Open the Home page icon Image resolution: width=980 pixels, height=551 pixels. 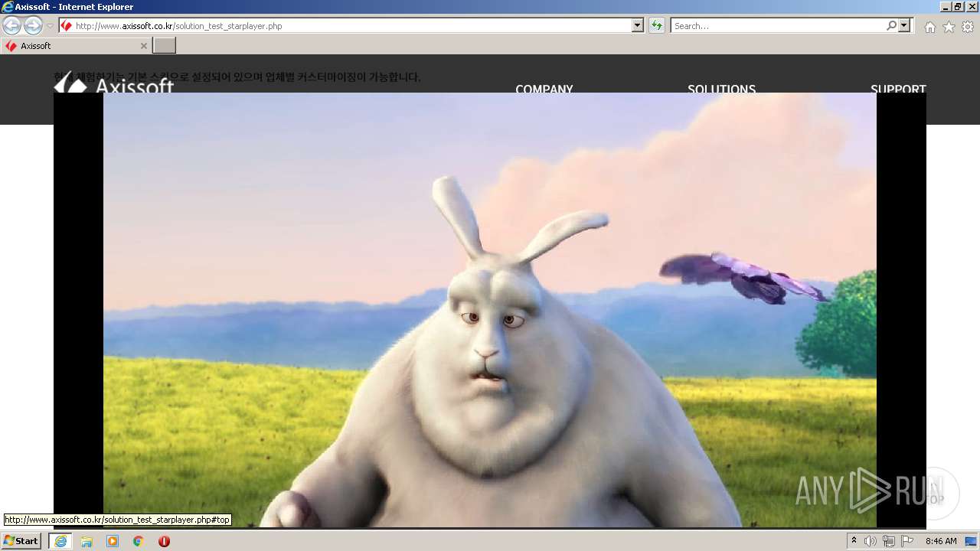pyautogui.click(x=929, y=27)
